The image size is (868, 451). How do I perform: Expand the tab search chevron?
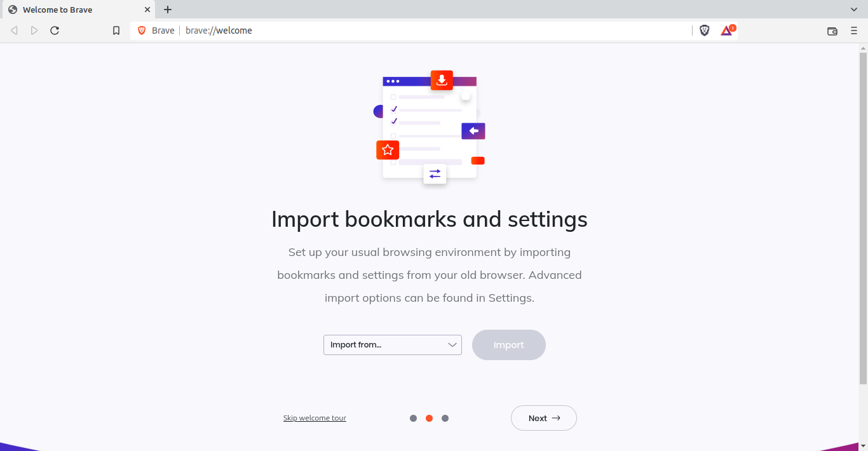click(x=854, y=10)
